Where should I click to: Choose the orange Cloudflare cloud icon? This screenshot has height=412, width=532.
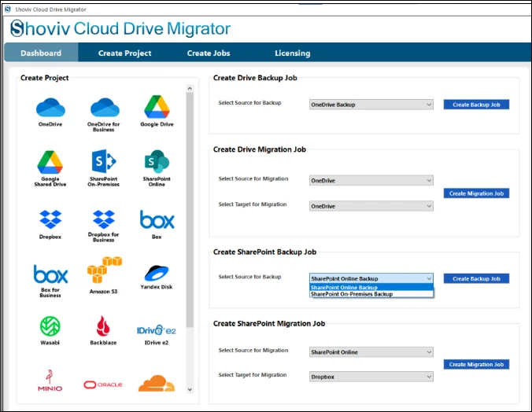157,383
